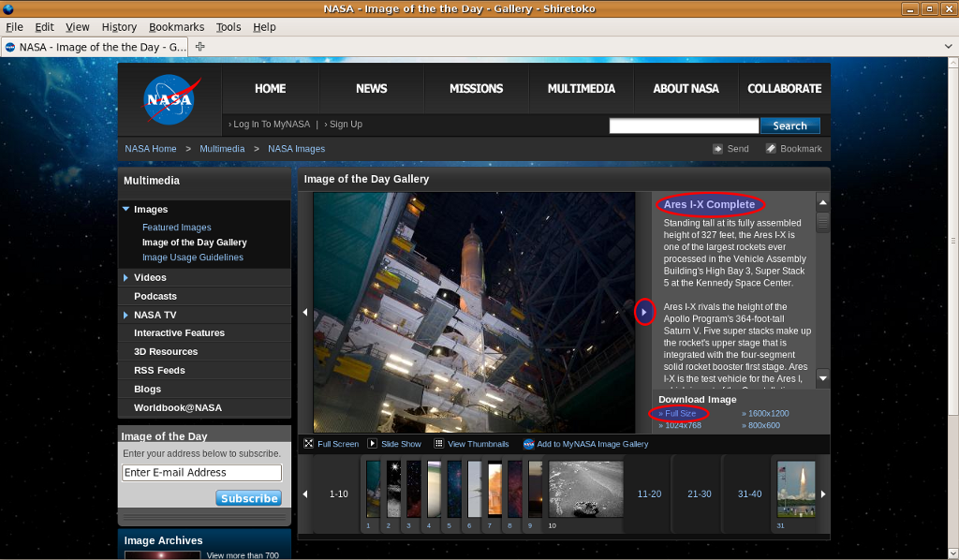Show thumbnails 31-40 in the strip
Viewport: 959px width, 560px height.
point(750,494)
